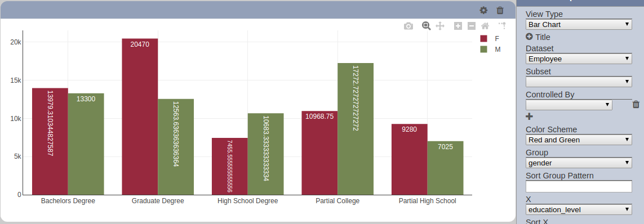Add new Controlled By entry
Viewport: 644px width, 224px height.
[530, 117]
